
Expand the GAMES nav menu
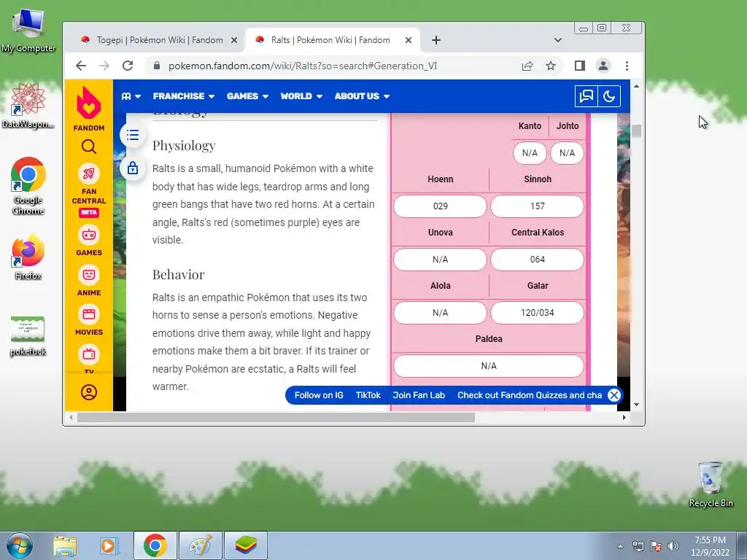247,96
